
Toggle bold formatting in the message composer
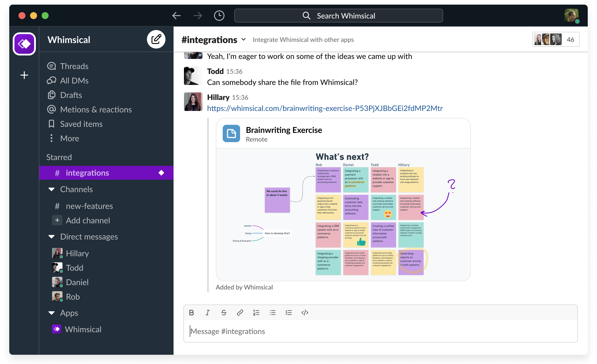point(191,313)
